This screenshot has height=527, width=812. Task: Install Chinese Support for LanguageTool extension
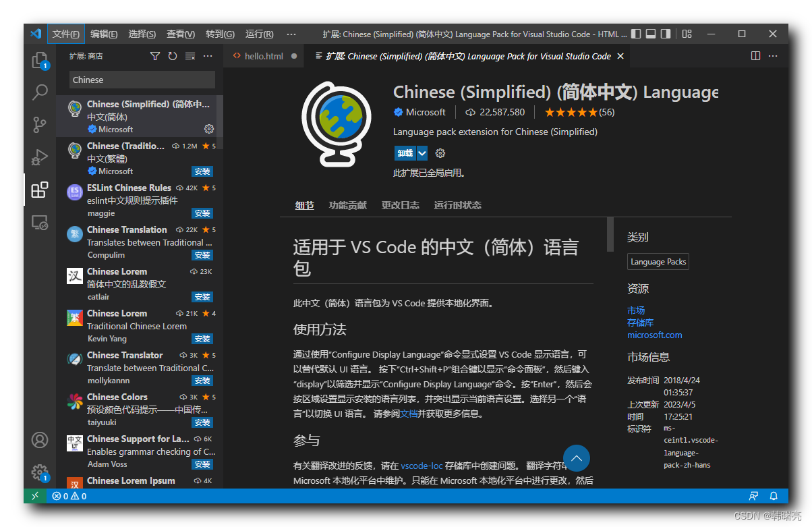coord(202,464)
